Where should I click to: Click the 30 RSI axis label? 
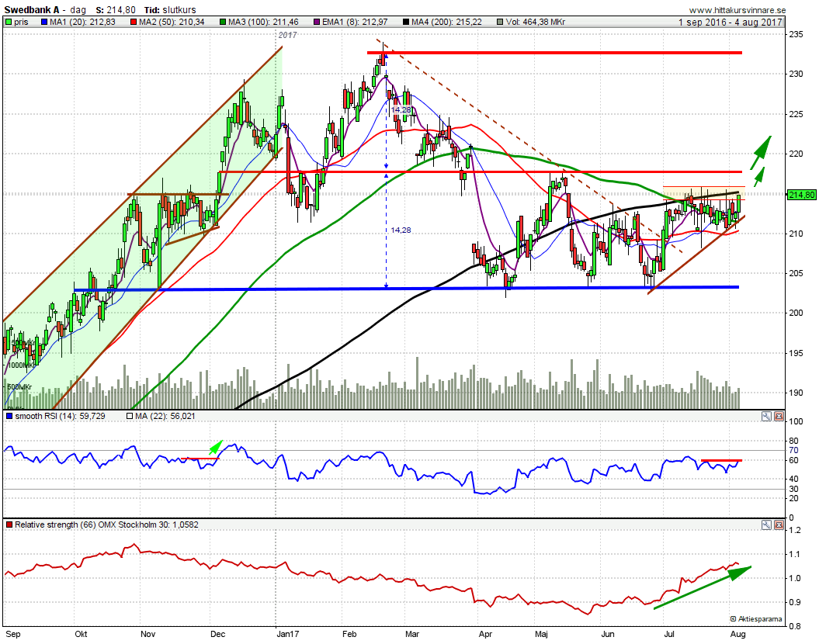tap(793, 489)
